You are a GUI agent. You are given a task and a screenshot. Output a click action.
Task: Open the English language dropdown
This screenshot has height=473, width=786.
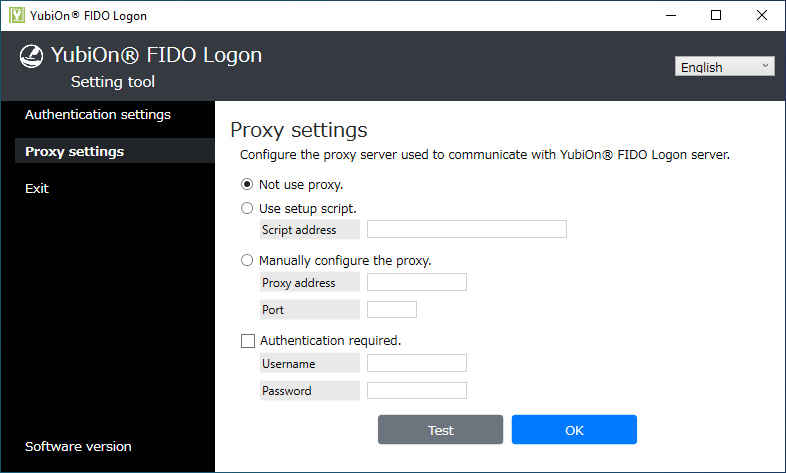726,67
